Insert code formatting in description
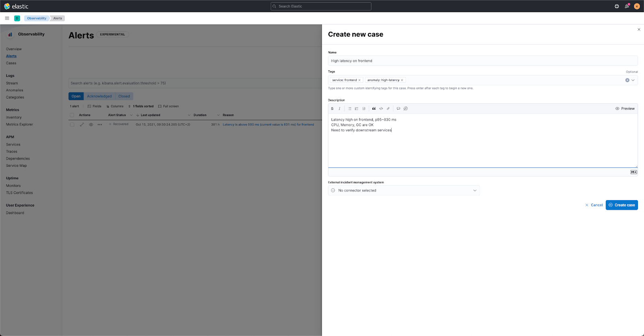 pos(381,109)
